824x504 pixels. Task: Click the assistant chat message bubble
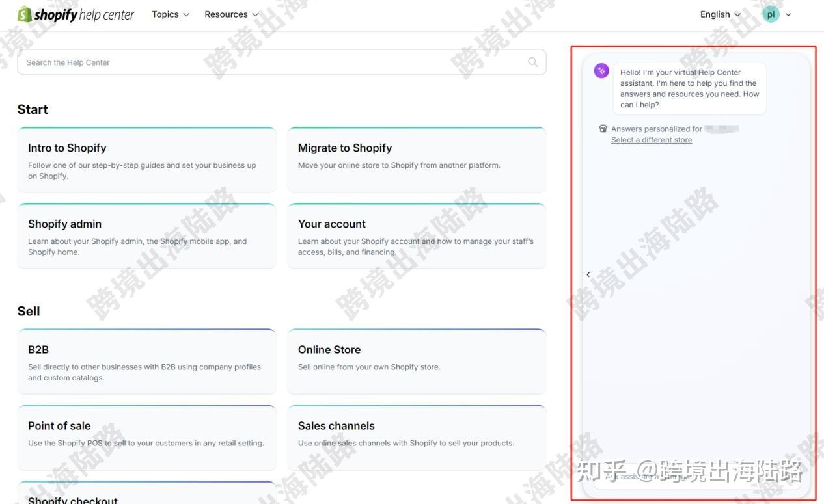689,88
